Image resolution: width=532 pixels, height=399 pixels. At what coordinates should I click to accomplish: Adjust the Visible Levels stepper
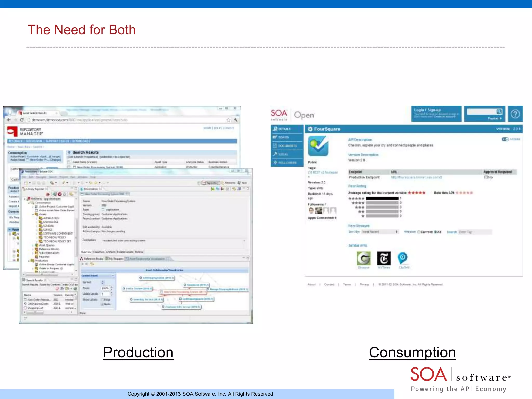112,294
